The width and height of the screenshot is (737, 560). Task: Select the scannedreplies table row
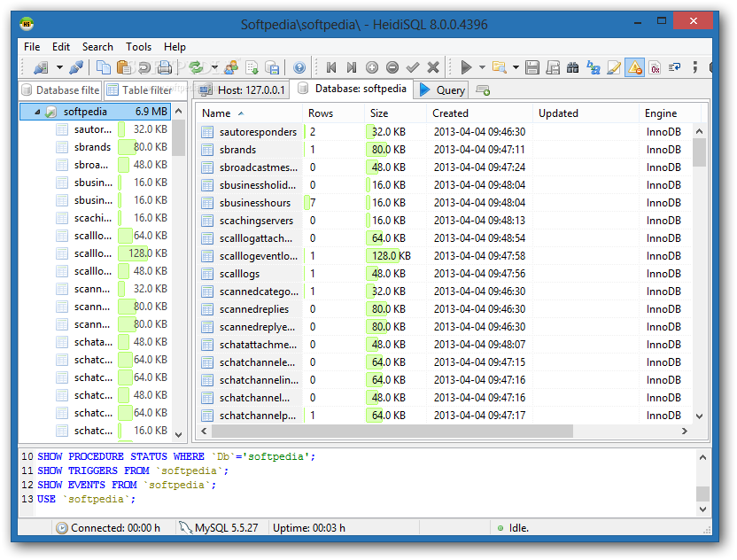[445, 309]
